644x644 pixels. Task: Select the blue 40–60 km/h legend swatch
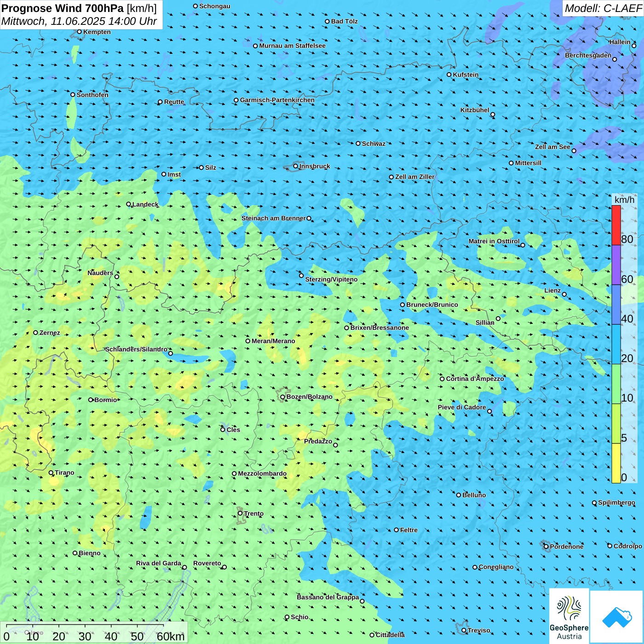coord(616,305)
